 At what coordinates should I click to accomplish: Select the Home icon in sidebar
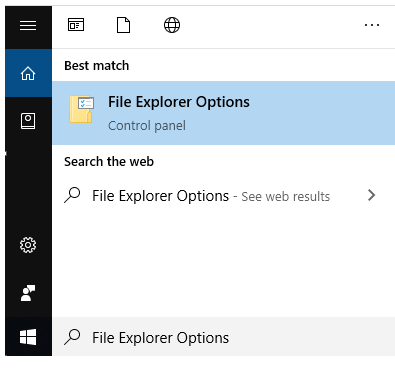click(28, 73)
